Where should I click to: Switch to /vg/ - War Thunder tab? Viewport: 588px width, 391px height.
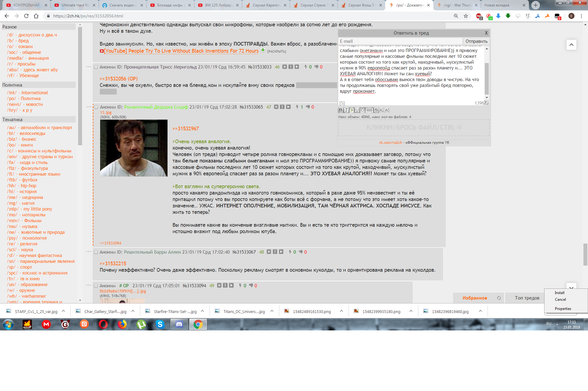pyautogui.click(x=457, y=5)
